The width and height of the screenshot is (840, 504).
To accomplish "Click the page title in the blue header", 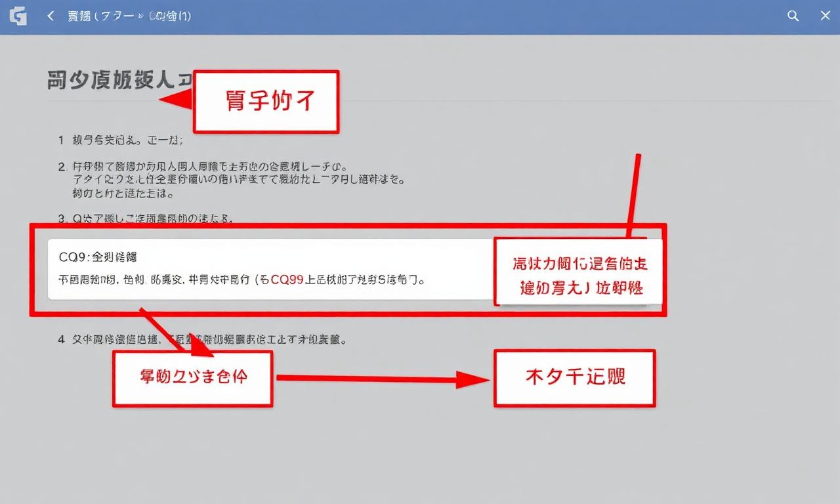I will pos(129,16).
